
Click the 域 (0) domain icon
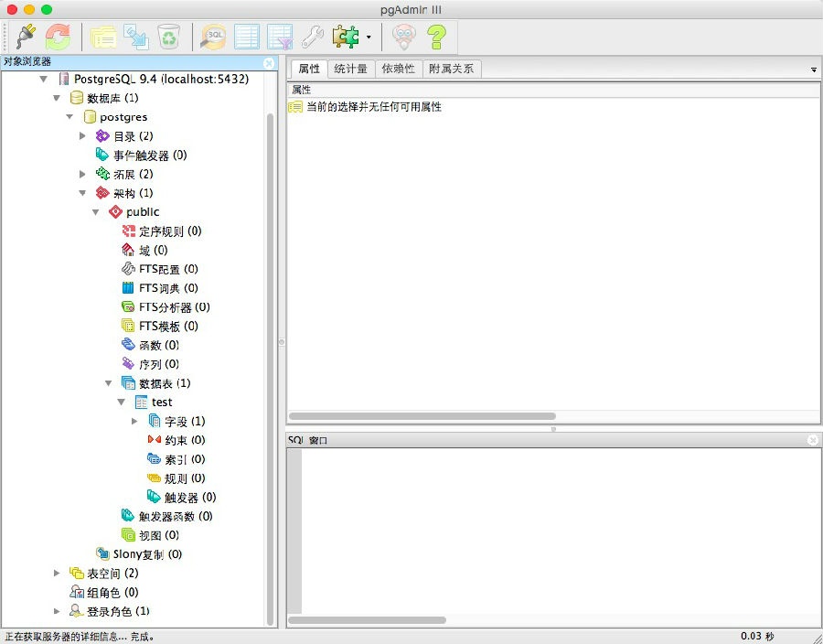128,250
